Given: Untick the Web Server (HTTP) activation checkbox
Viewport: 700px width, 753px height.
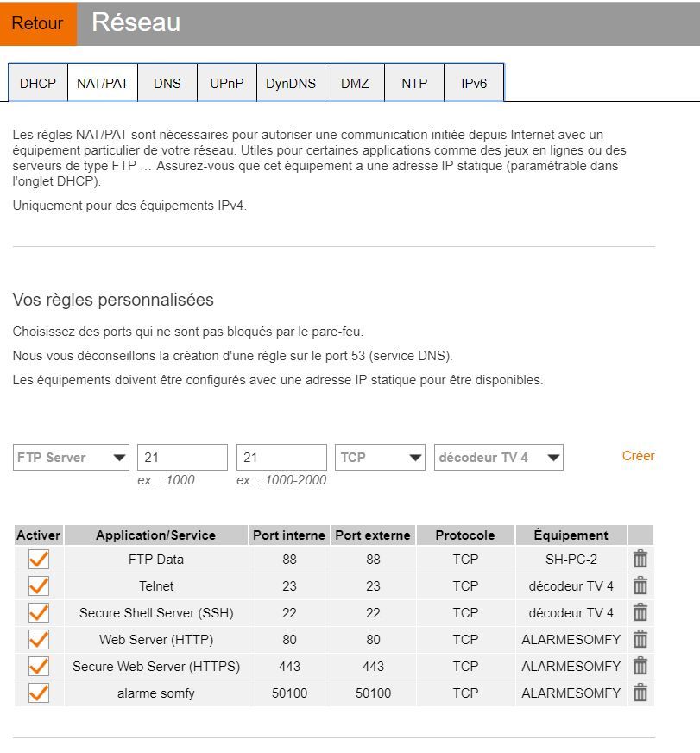Looking at the screenshot, I should pos(39,640).
